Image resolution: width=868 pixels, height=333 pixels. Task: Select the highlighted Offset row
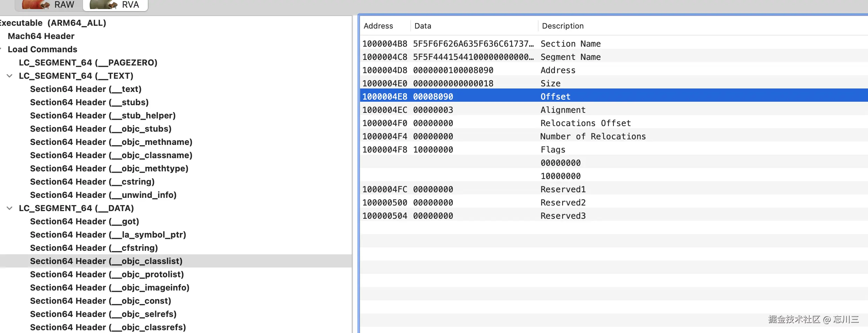click(x=614, y=95)
